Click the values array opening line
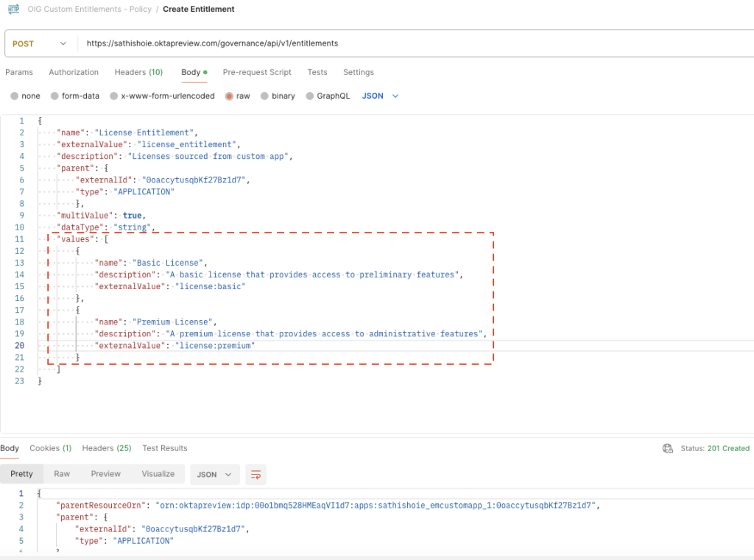The width and height of the screenshot is (754, 560). 82,239
